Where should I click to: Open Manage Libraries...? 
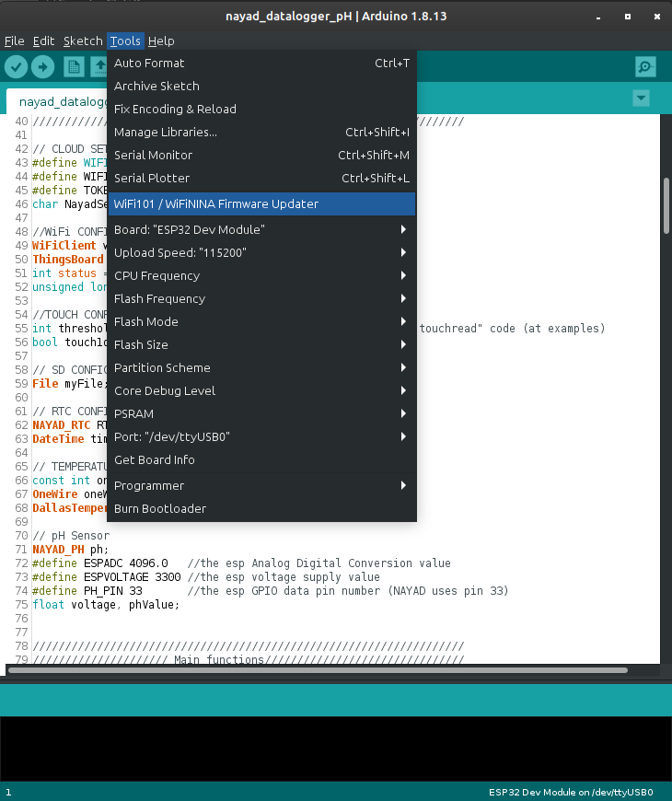click(x=261, y=132)
